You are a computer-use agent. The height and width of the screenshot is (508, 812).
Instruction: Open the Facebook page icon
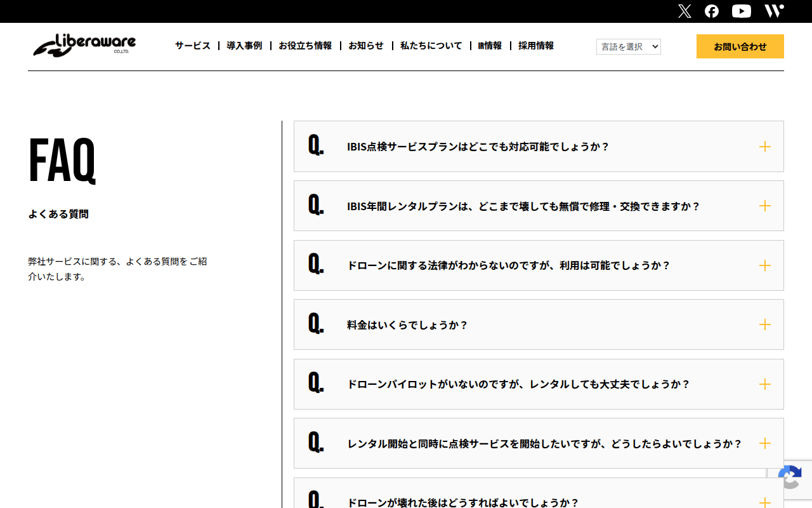712,11
